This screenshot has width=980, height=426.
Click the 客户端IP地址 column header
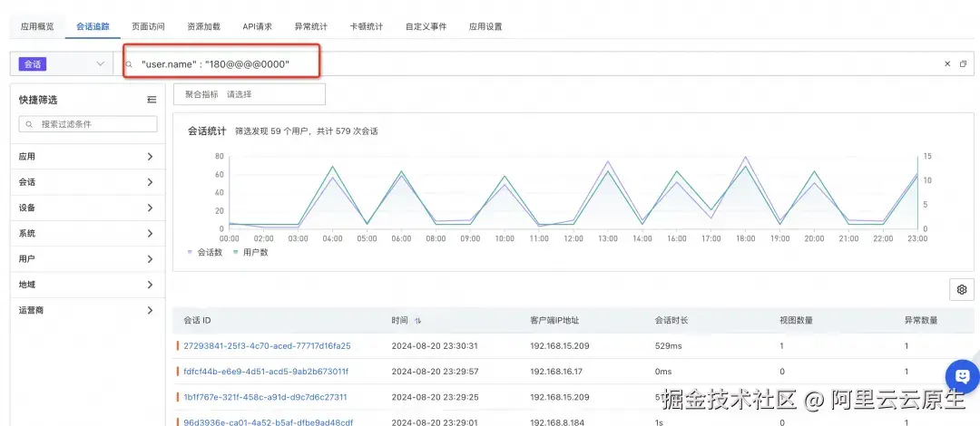pyautogui.click(x=554, y=321)
